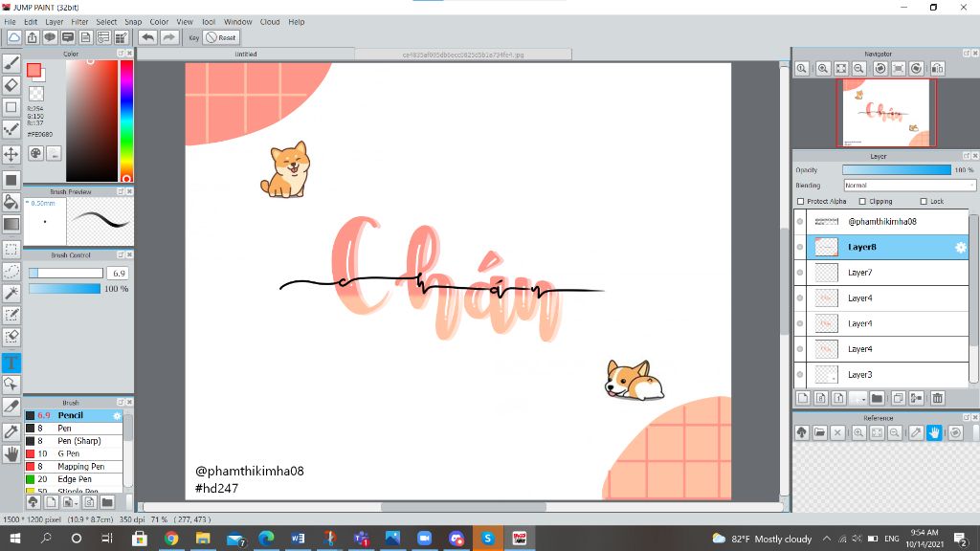Image resolution: width=980 pixels, height=551 pixels.
Task: Duplicate layer using the Layer panel icon
Action: 898,398
